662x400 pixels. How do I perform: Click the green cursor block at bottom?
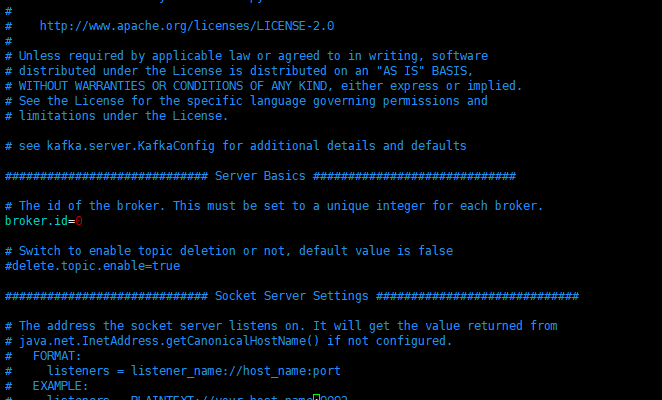click(316, 397)
